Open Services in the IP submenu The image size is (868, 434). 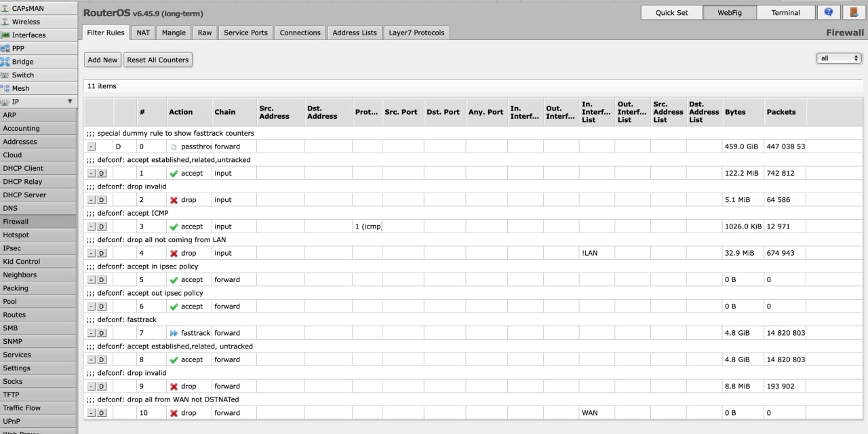pyautogui.click(x=39, y=355)
